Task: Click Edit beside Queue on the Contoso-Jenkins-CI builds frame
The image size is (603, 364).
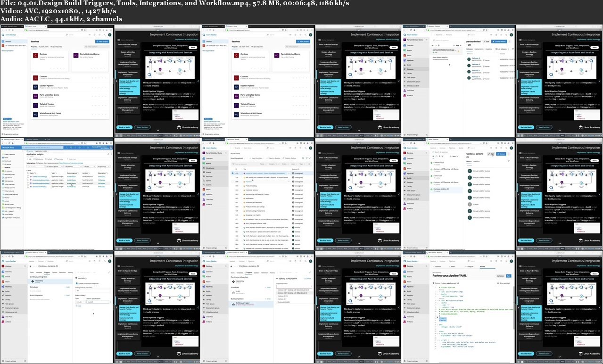Action: tap(491, 154)
